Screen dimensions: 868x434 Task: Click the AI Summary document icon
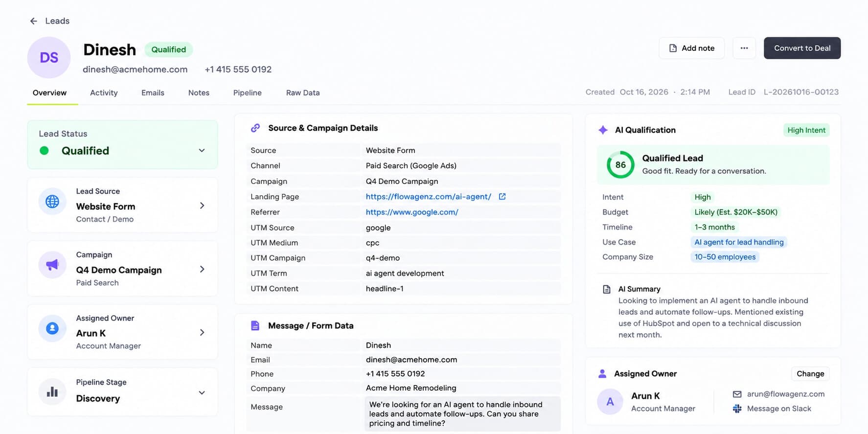coord(607,289)
